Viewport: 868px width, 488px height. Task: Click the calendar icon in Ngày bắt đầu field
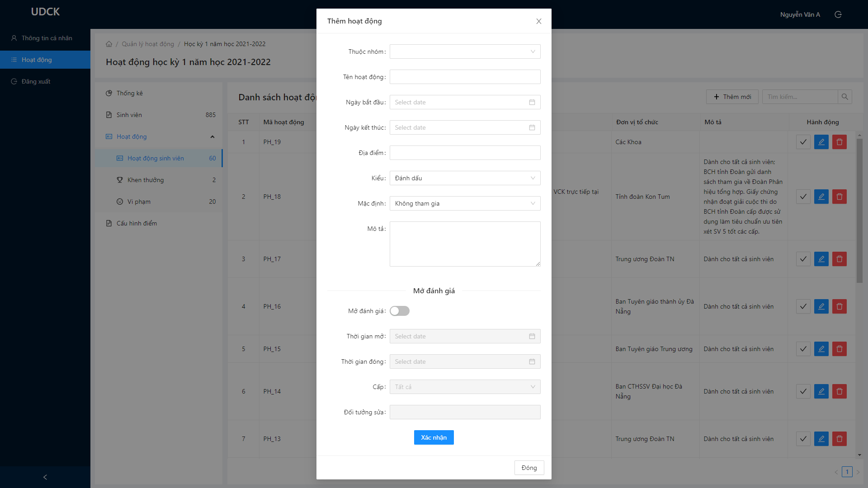click(532, 102)
